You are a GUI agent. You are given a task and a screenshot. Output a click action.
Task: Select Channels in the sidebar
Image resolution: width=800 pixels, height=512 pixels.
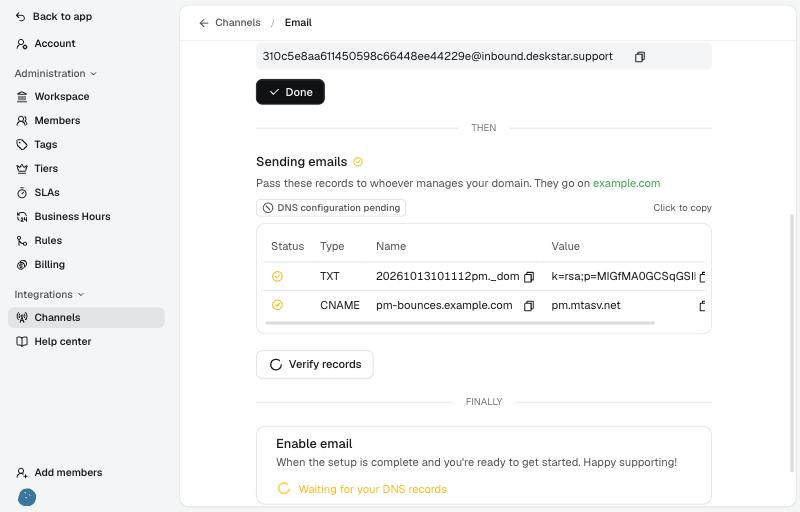tap(86, 317)
